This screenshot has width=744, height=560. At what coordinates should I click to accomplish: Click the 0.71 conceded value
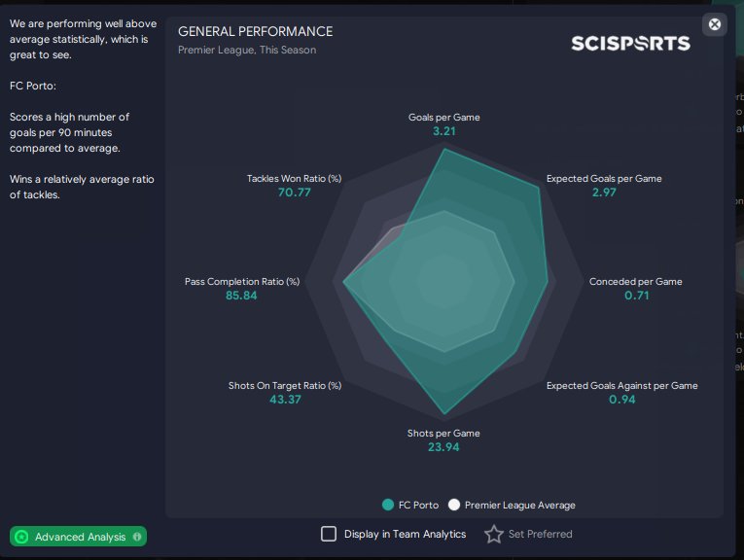tap(636, 296)
